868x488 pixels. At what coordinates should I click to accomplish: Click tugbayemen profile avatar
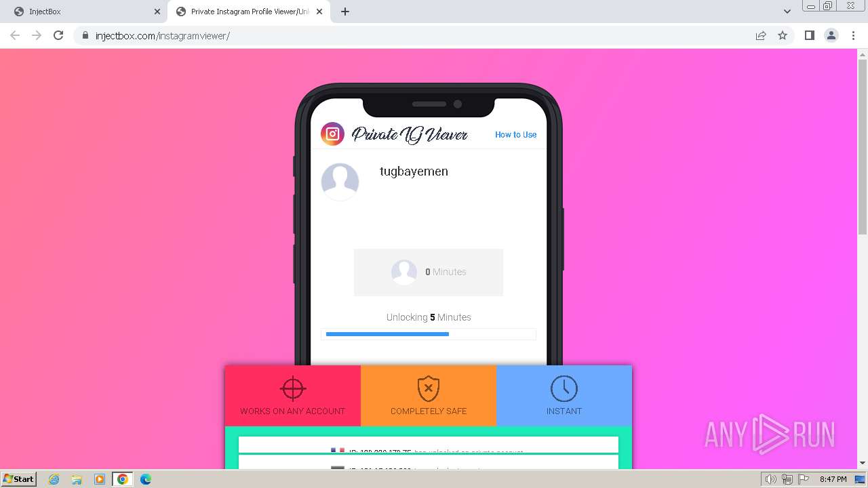click(340, 182)
